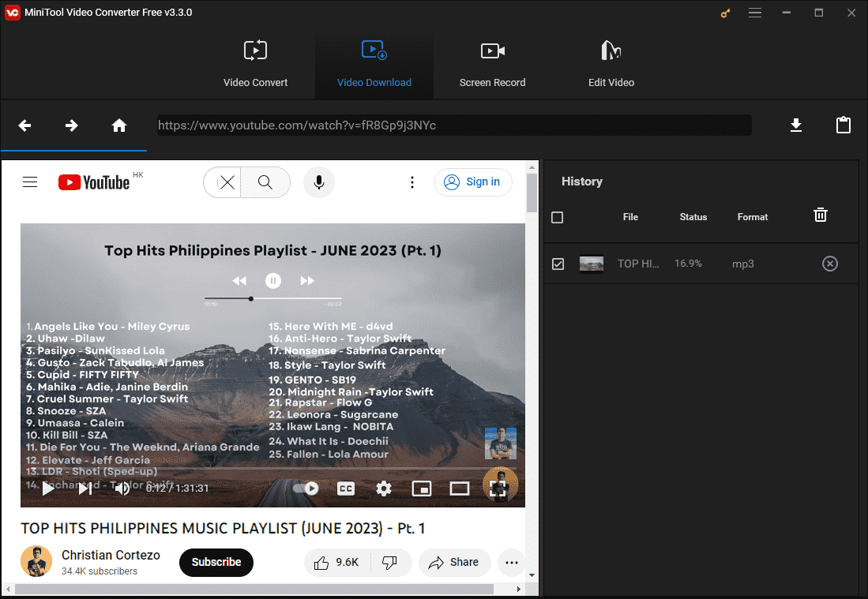Viewport: 868px width, 599px height.
Task: Open the application hamburger menu
Action: coord(755,13)
